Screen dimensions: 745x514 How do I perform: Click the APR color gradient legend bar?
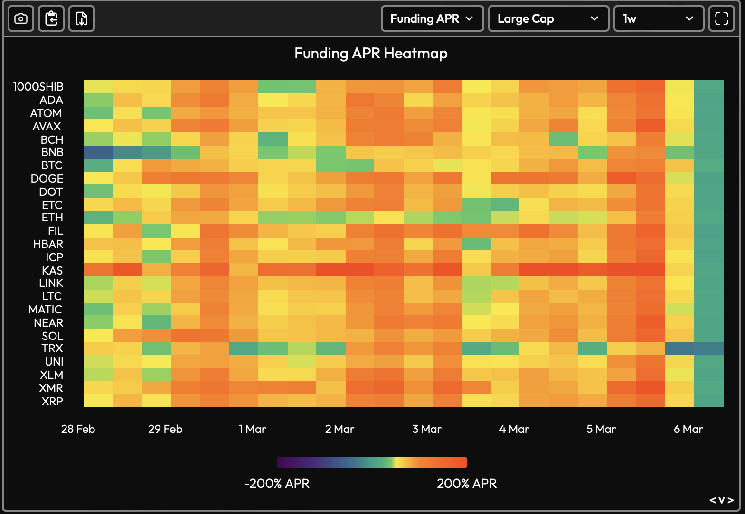click(x=372, y=462)
